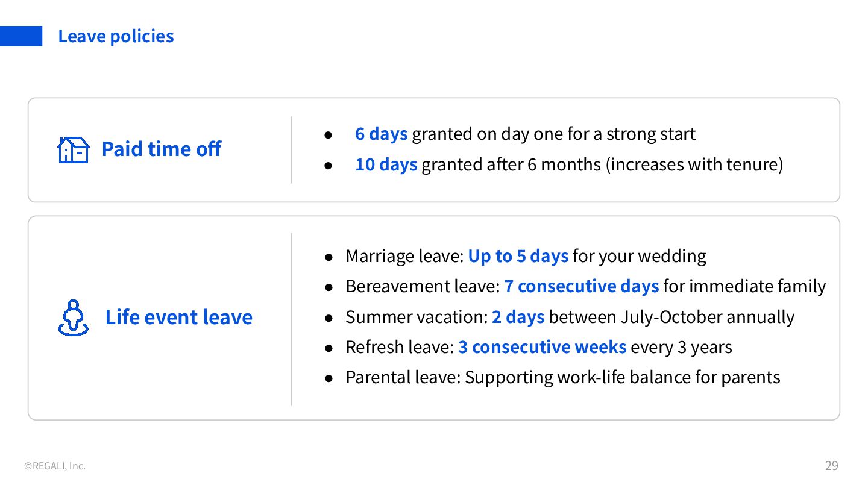Click the '2 days' summer vacation text
Viewport: 868px width, 488px height.
point(518,317)
